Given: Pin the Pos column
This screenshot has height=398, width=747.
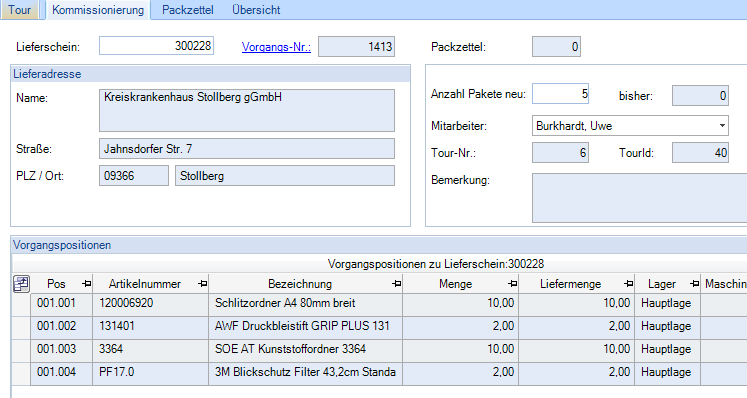Looking at the screenshot, I should 86,284.
